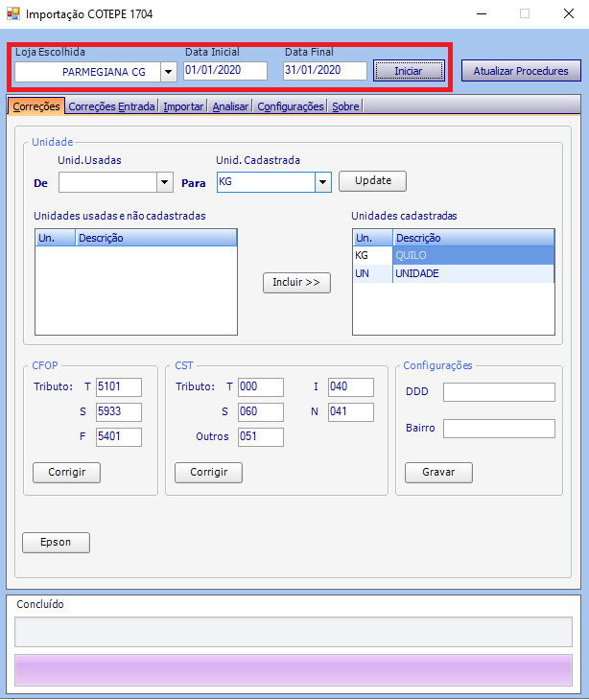Click Corrigir in the CST group
The width and height of the screenshot is (589, 700).
click(x=208, y=473)
